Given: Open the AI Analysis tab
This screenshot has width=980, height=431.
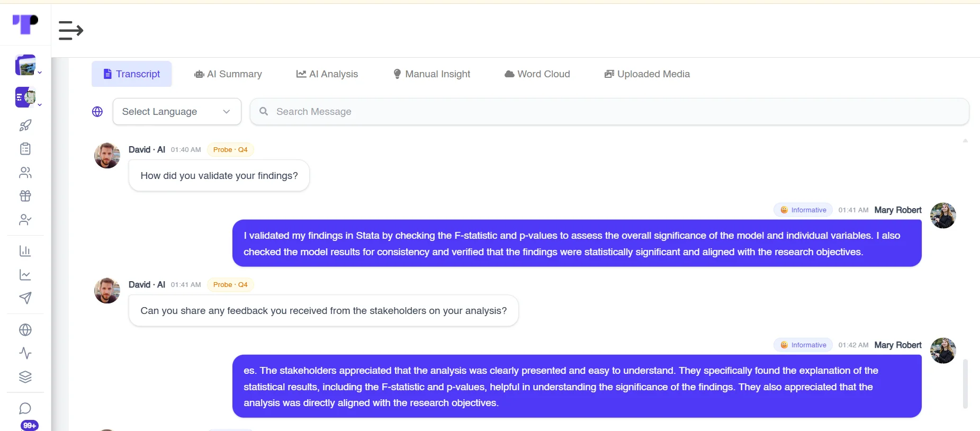Looking at the screenshot, I should [327, 74].
